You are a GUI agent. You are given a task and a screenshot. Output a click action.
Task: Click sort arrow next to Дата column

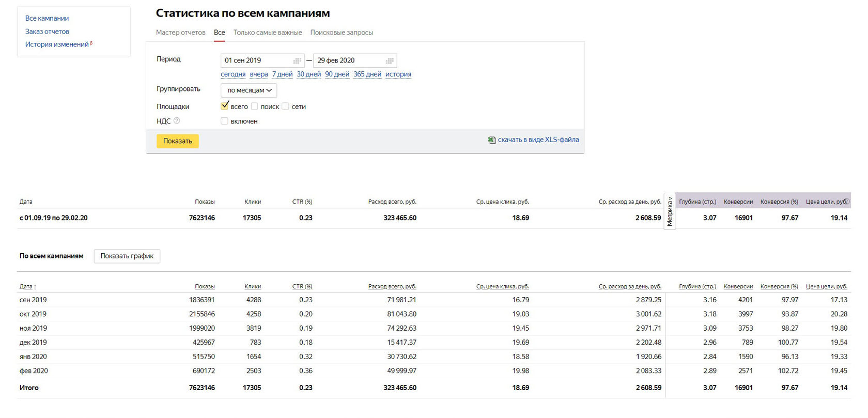pos(35,287)
